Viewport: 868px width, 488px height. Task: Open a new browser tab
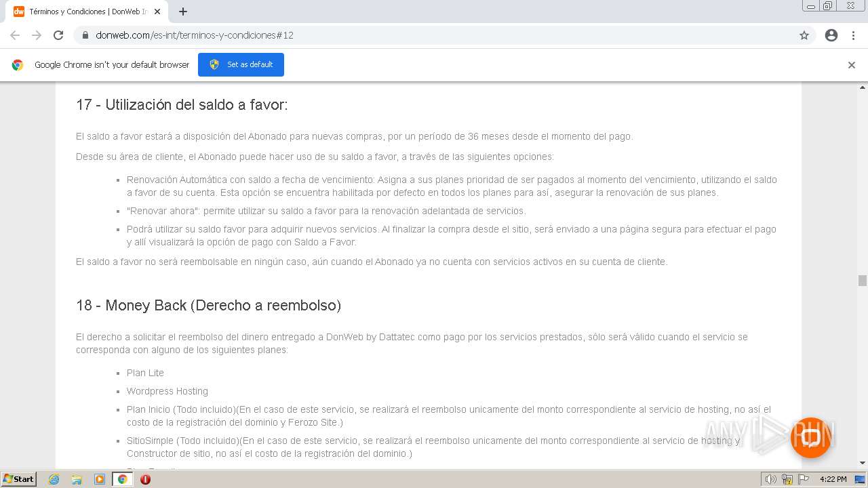point(183,12)
